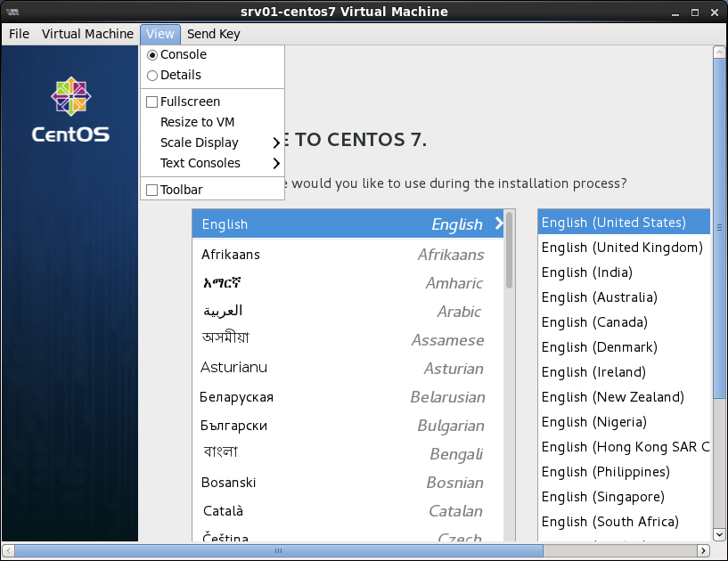
Task: Select Bulgarian language
Action: tap(348, 426)
